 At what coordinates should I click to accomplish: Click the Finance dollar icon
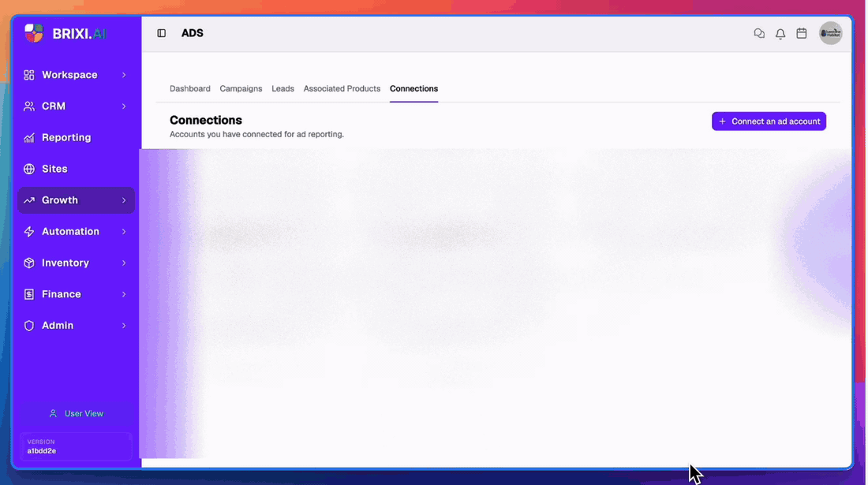(x=28, y=294)
